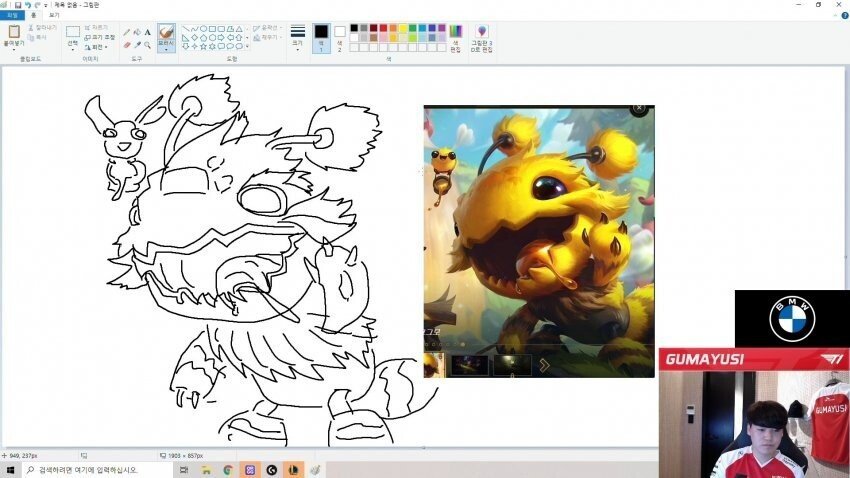Viewport: 850px width, 478px height.
Task: Select the Text tool
Action: pyautogui.click(x=148, y=32)
